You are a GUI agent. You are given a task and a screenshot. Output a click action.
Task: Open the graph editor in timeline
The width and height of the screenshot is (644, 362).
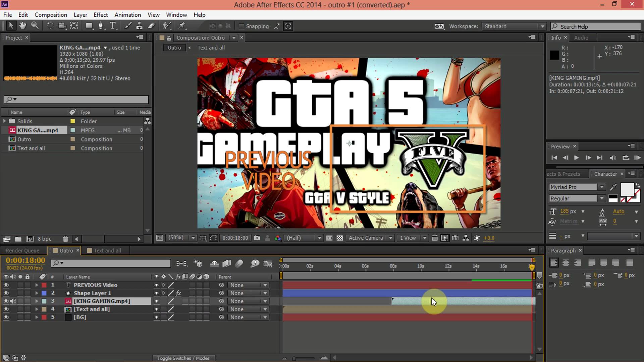(x=268, y=264)
